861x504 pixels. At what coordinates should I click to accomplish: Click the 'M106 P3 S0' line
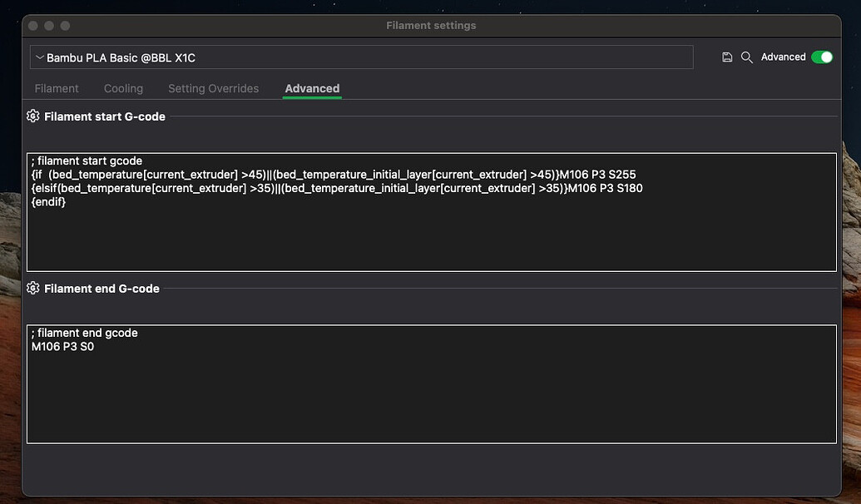[x=62, y=347]
